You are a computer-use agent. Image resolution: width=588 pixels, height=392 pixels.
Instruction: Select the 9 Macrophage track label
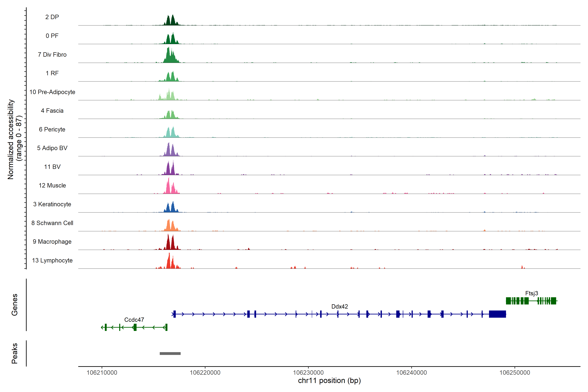[x=52, y=242]
